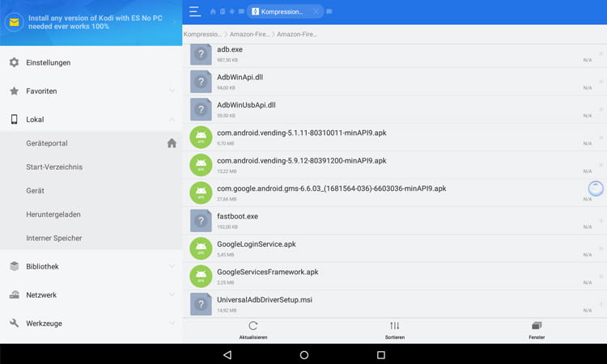This screenshot has width=607, height=364.
Task: Refresh the list with Aktualisieren
Action: click(x=253, y=331)
